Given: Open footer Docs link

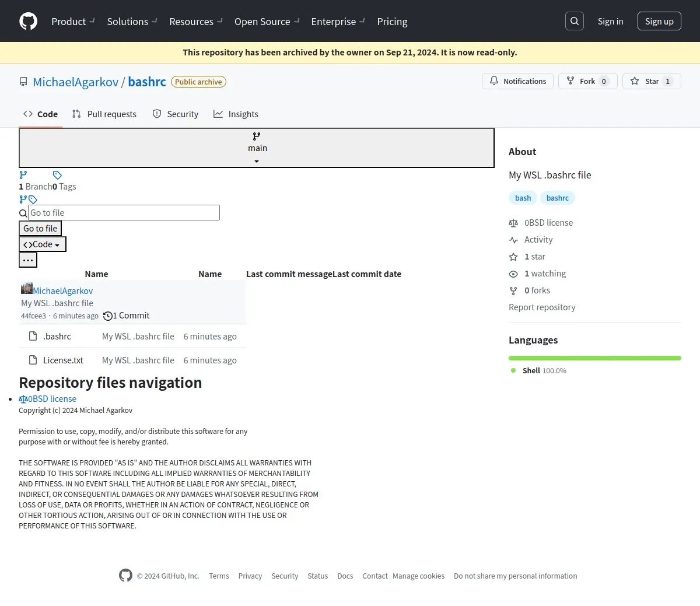Looking at the screenshot, I should click(x=345, y=576).
